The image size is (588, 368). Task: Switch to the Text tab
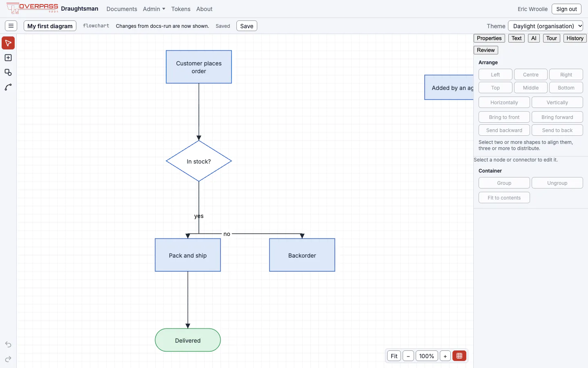pos(517,38)
